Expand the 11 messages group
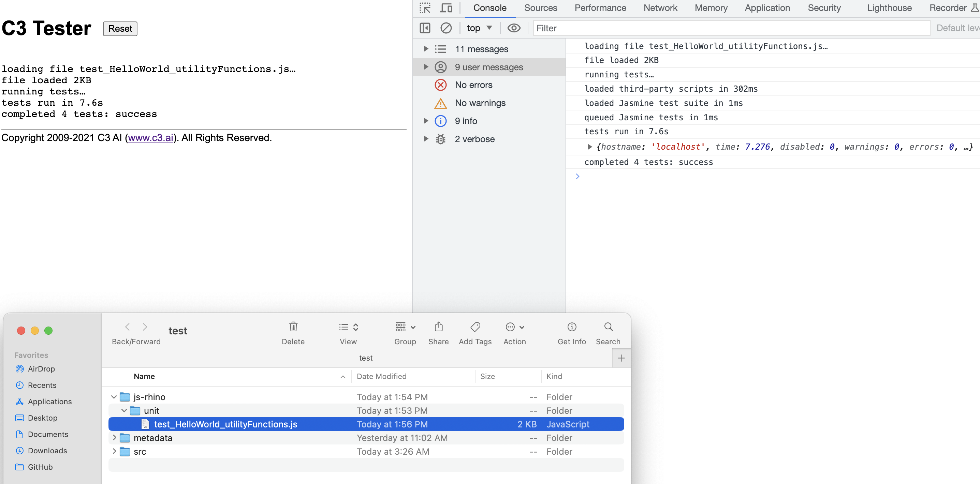Screen dimensions: 980x484 426,49
